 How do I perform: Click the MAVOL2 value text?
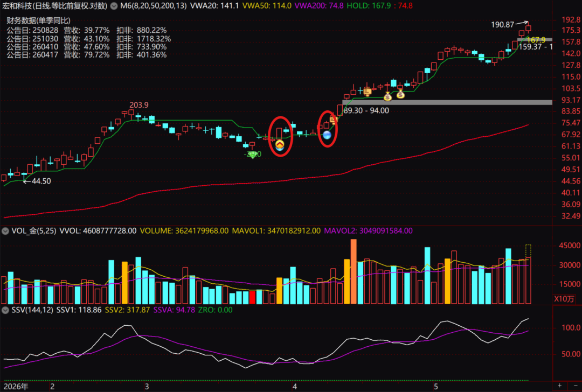coord(368,231)
